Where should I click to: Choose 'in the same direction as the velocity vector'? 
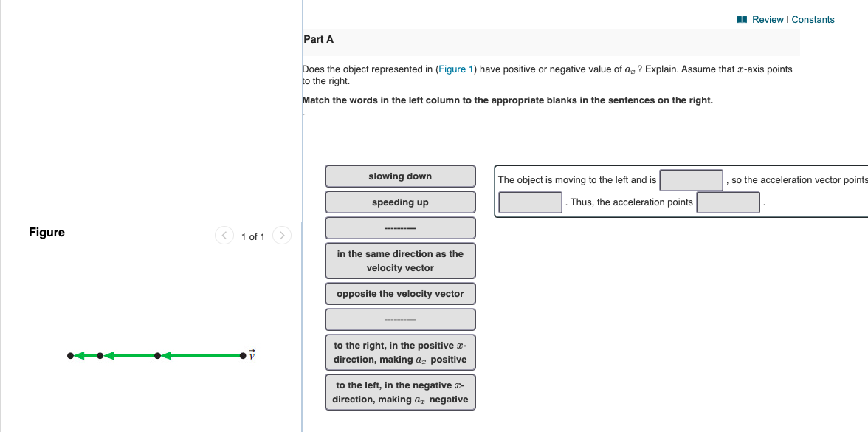(400, 261)
